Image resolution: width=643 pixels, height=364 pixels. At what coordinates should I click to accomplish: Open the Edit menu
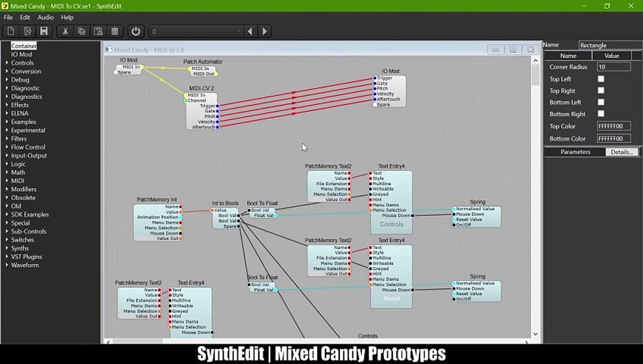coord(25,17)
